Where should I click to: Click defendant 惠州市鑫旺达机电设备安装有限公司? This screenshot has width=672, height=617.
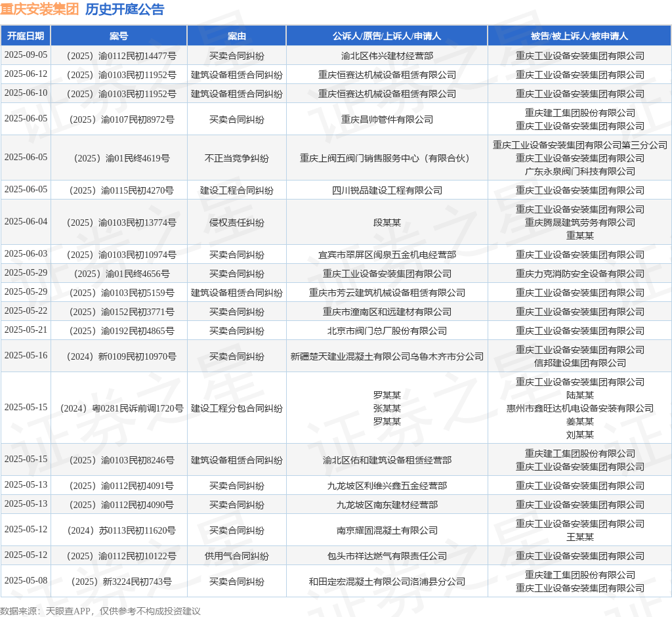click(x=580, y=408)
